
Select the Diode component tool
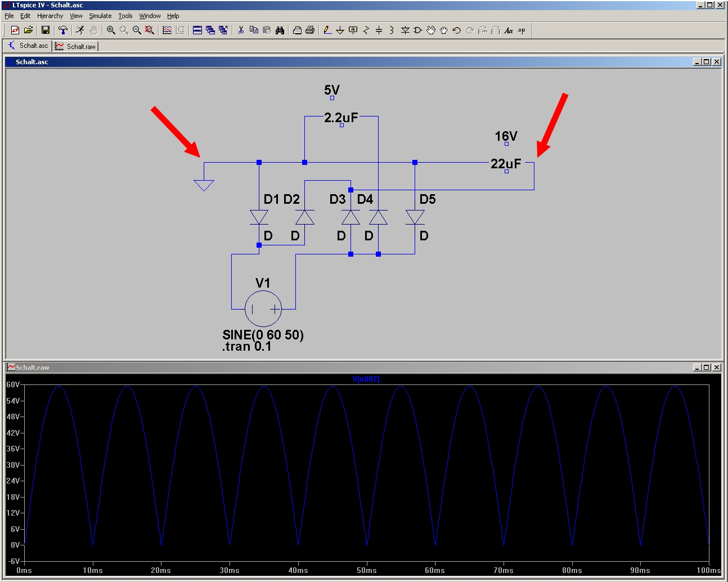(405, 30)
